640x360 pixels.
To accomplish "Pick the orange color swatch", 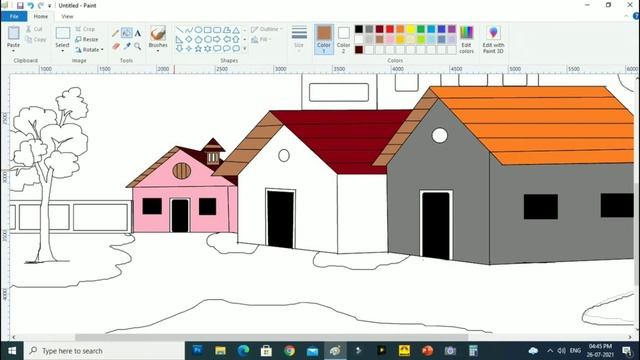I will coord(400,29).
